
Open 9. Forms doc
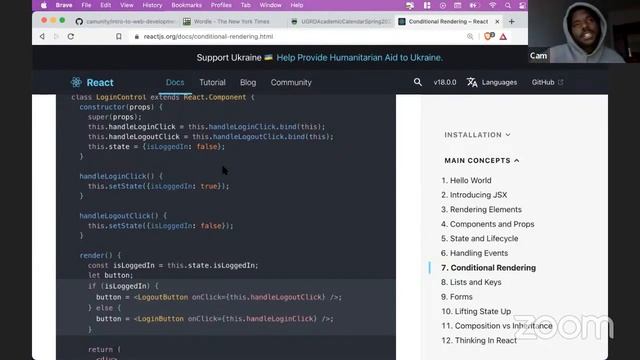(x=457, y=297)
